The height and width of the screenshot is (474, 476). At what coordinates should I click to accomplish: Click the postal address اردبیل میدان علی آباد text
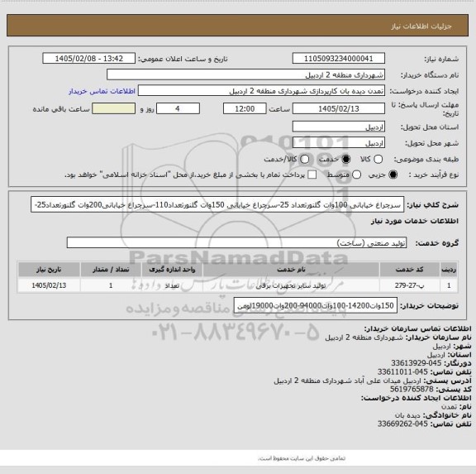[347, 381]
